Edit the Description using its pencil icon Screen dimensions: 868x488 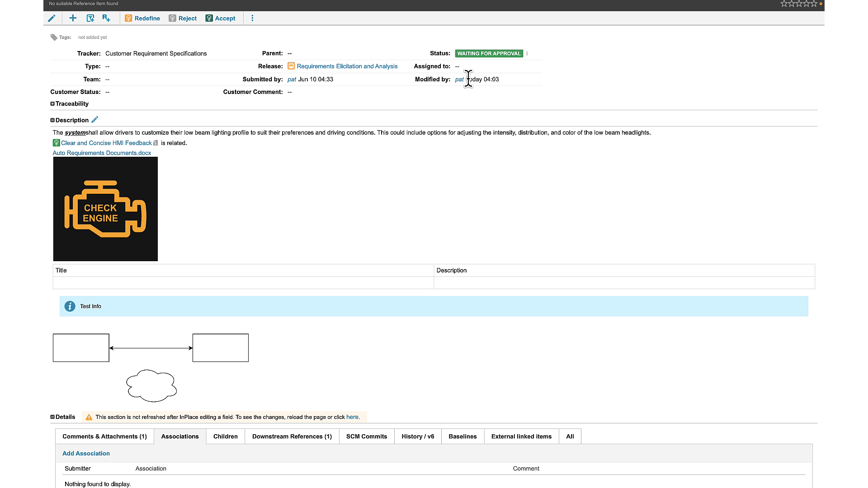click(95, 119)
